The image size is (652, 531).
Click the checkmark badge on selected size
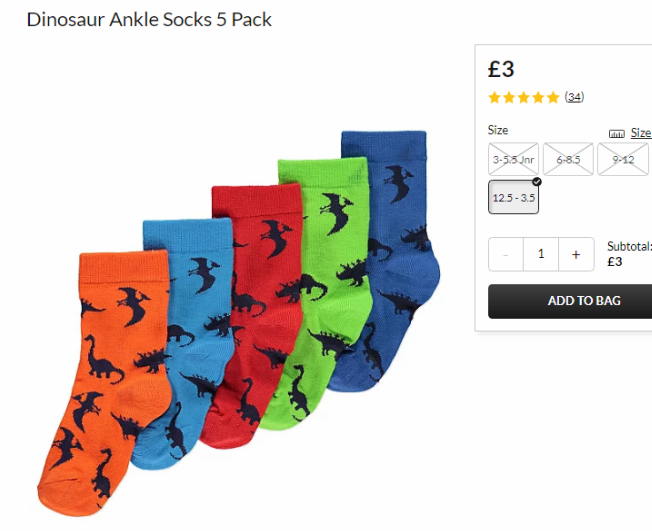tap(537, 182)
